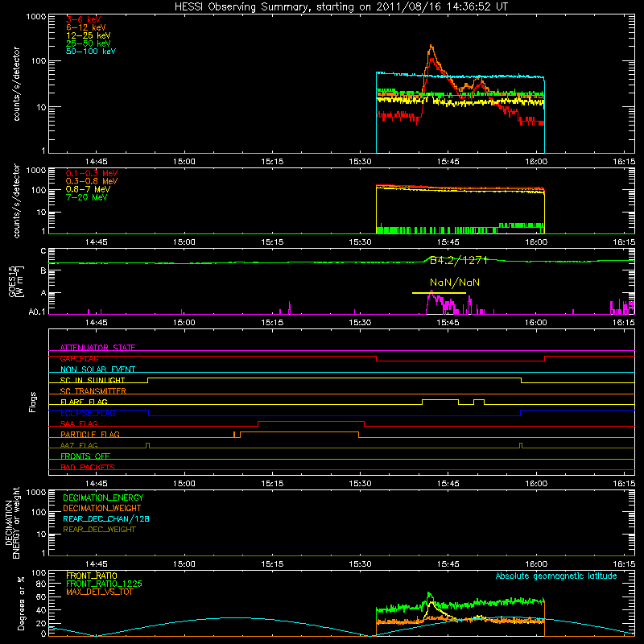
Task: Click the GOES15 axis label
Action: tap(16, 281)
